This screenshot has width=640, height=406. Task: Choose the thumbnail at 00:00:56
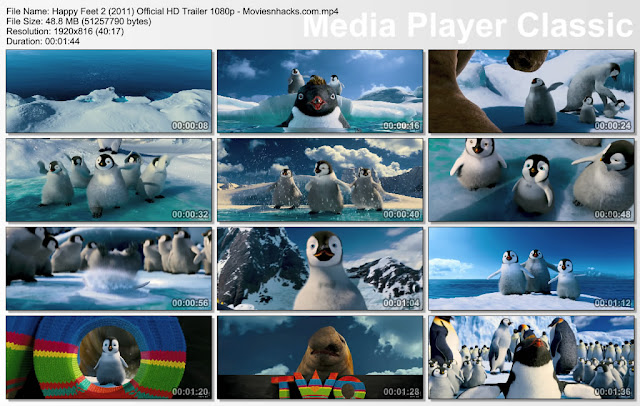(x=109, y=268)
